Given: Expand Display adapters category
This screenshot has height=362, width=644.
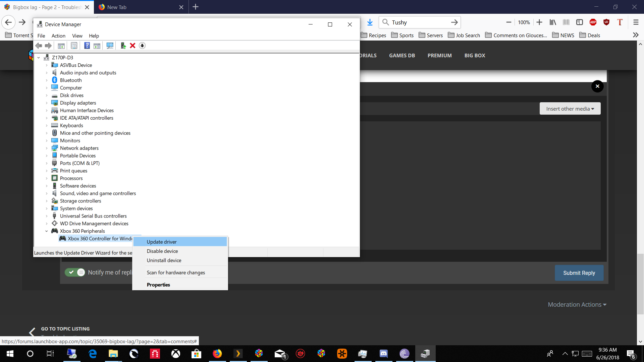Looking at the screenshot, I should pyautogui.click(x=47, y=103).
